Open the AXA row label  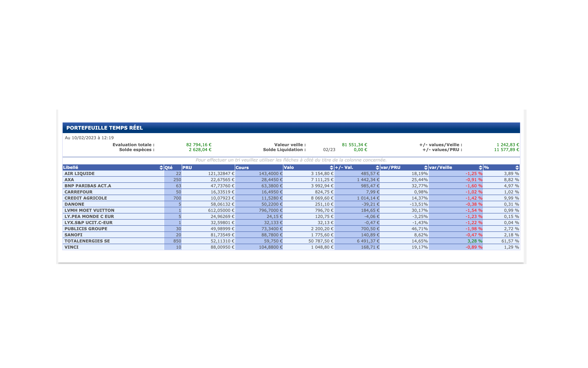coord(69,180)
